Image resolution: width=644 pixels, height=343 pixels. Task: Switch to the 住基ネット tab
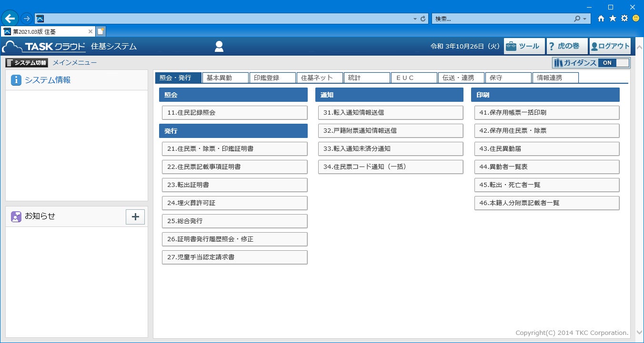click(x=319, y=77)
